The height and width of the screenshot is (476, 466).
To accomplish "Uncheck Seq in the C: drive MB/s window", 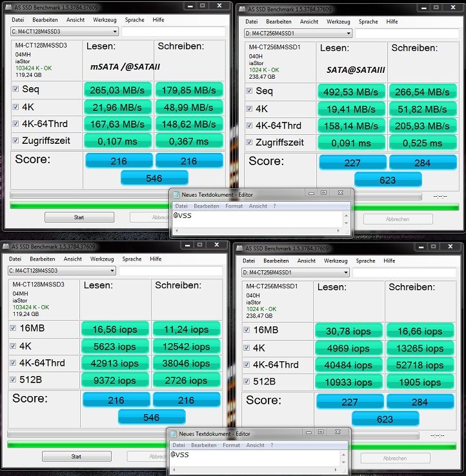I will point(15,89).
